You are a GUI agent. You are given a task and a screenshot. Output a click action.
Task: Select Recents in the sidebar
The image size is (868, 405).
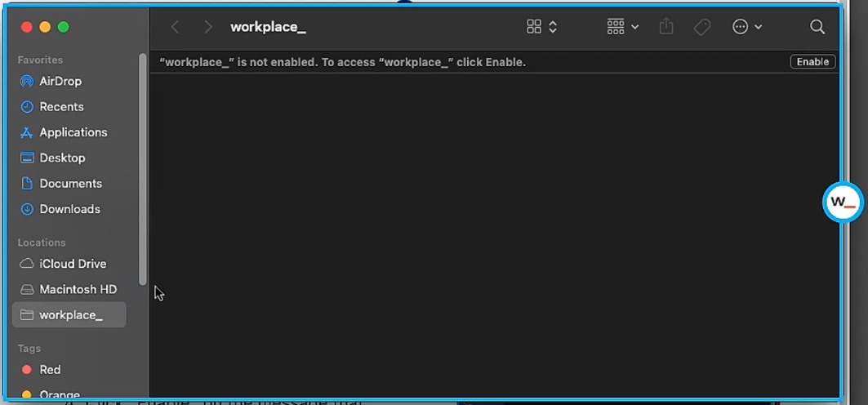[61, 107]
